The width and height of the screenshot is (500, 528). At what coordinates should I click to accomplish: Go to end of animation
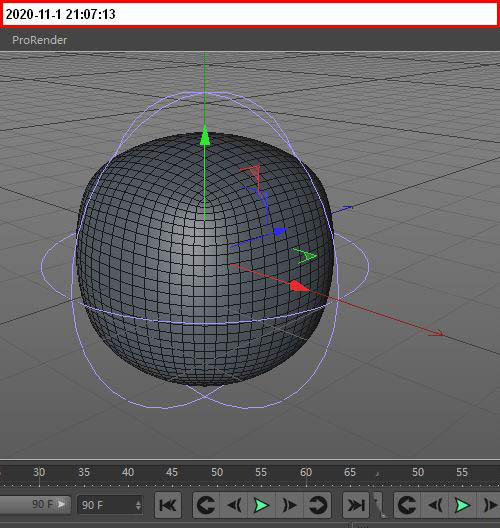[x=356, y=505]
